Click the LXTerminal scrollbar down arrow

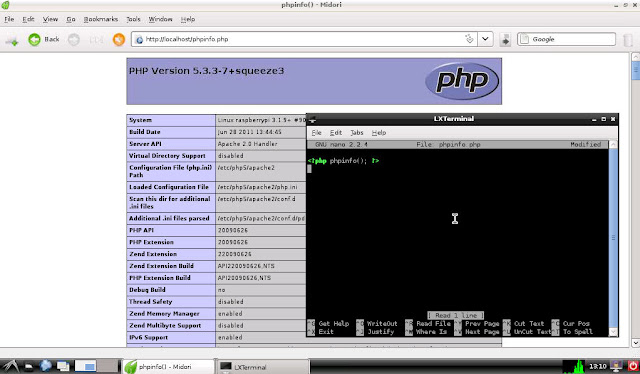click(613, 332)
